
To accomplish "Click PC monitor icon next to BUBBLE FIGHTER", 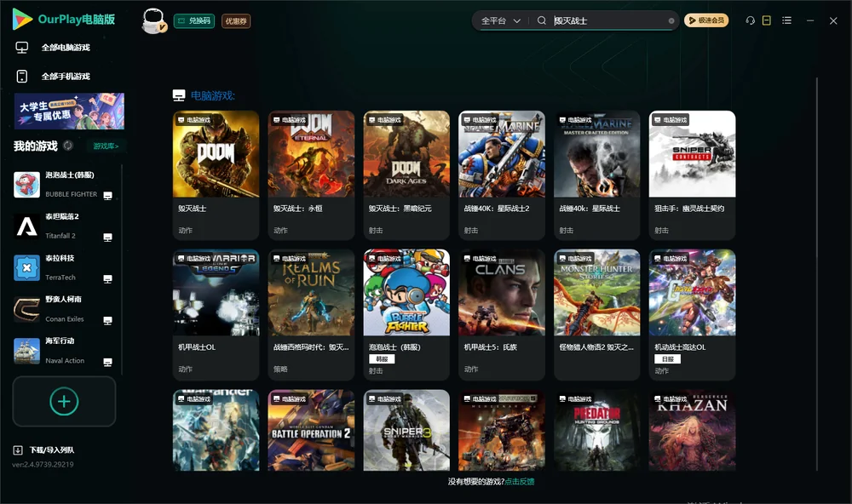I will (107, 196).
